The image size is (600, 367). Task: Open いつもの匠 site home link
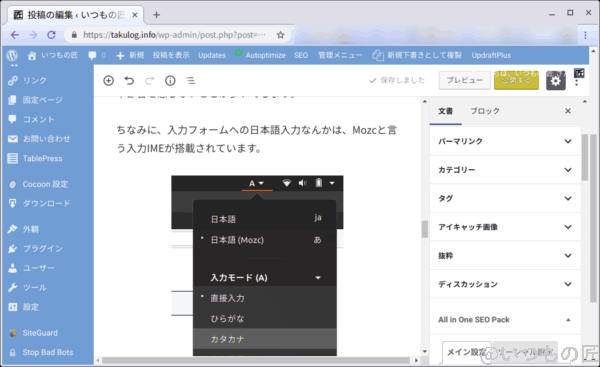pyautogui.click(x=53, y=55)
